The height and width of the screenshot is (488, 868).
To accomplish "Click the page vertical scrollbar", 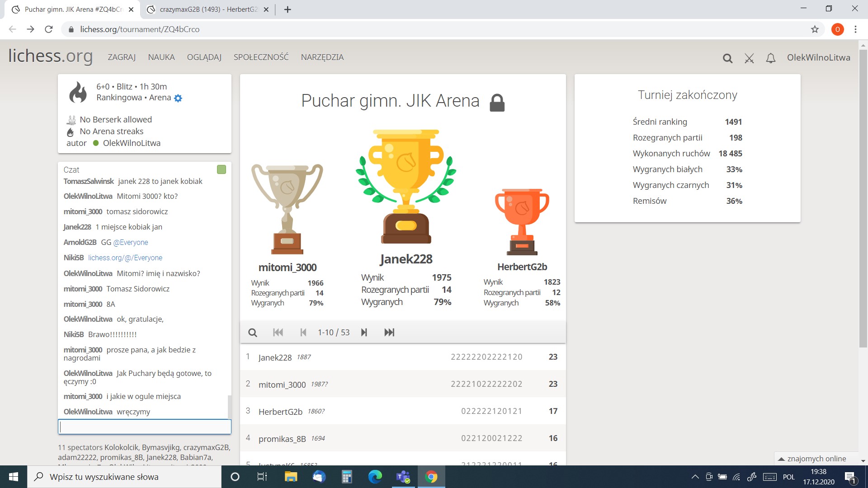I will [863, 199].
